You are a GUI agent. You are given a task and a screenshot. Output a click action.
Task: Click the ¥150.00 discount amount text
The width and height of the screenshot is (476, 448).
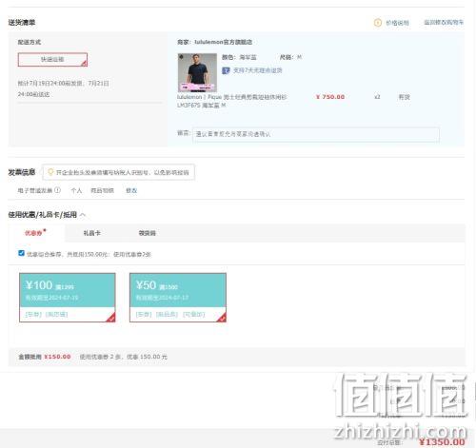tap(57, 357)
